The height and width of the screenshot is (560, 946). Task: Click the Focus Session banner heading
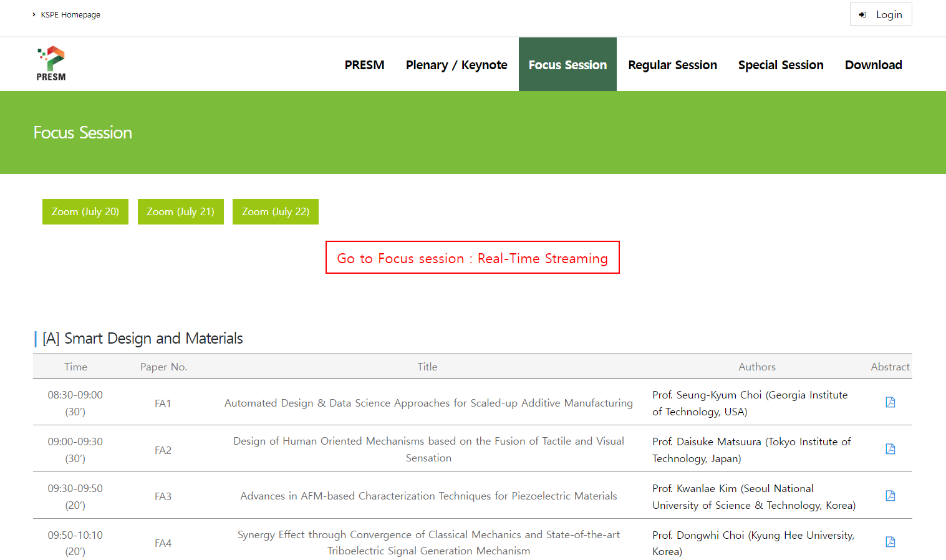(x=83, y=132)
